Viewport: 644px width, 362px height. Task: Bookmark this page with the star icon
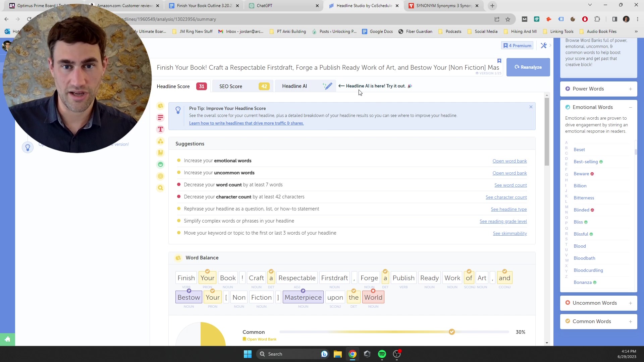508,19
